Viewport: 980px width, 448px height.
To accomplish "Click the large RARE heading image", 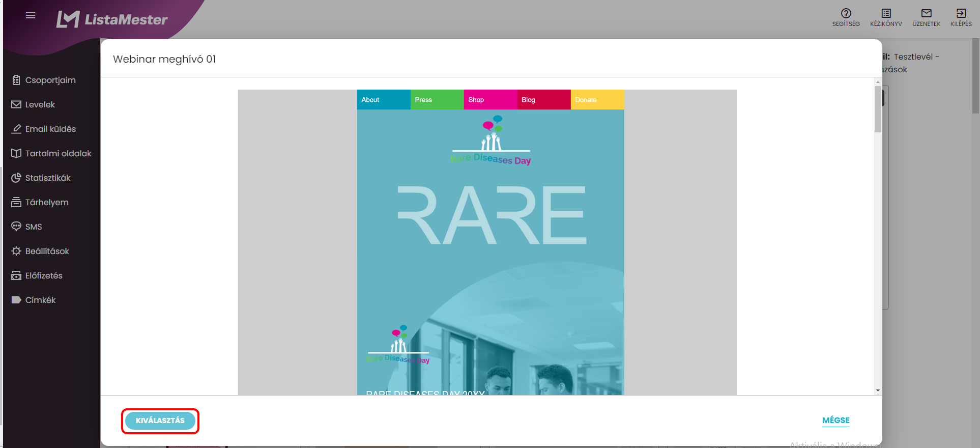I will [491, 215].
